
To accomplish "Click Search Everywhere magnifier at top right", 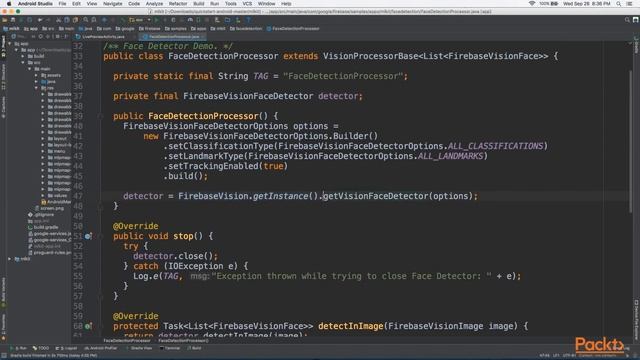I will coord(627,20).
